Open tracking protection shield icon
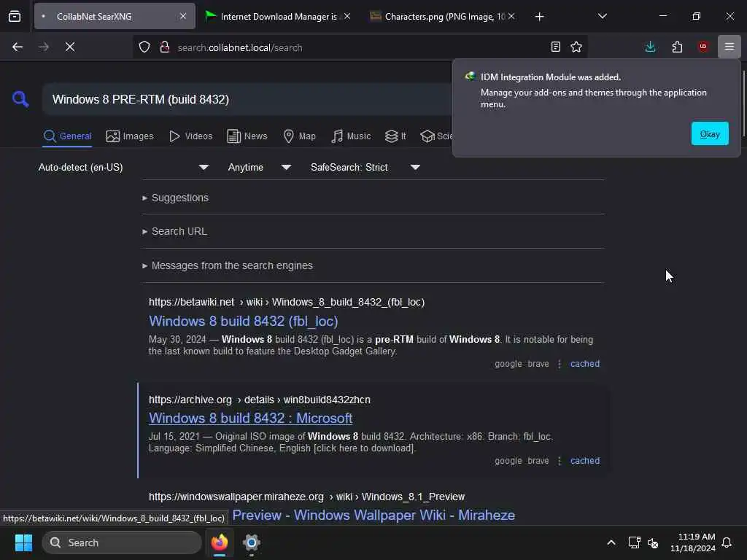 pyautogui.click(x=144, y=47)
